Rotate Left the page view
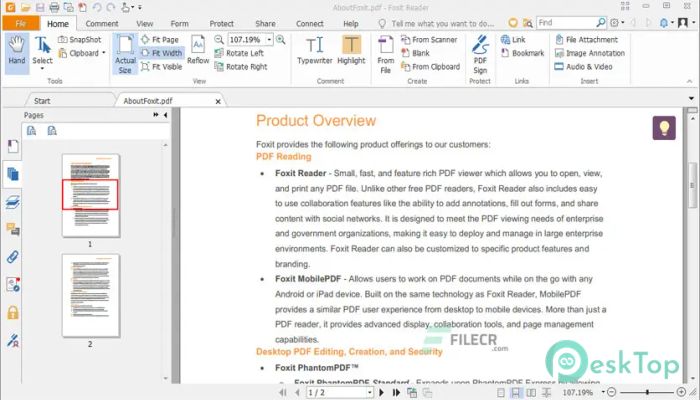700x400 pixels. [239, 53]
